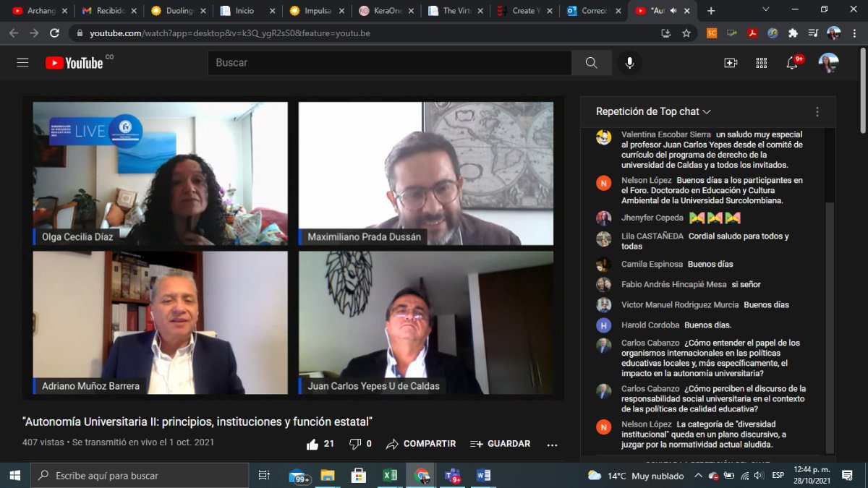Open Excel from the Windows taskbar
This screenshot has height=488, width=868.
tap(389, 475)
